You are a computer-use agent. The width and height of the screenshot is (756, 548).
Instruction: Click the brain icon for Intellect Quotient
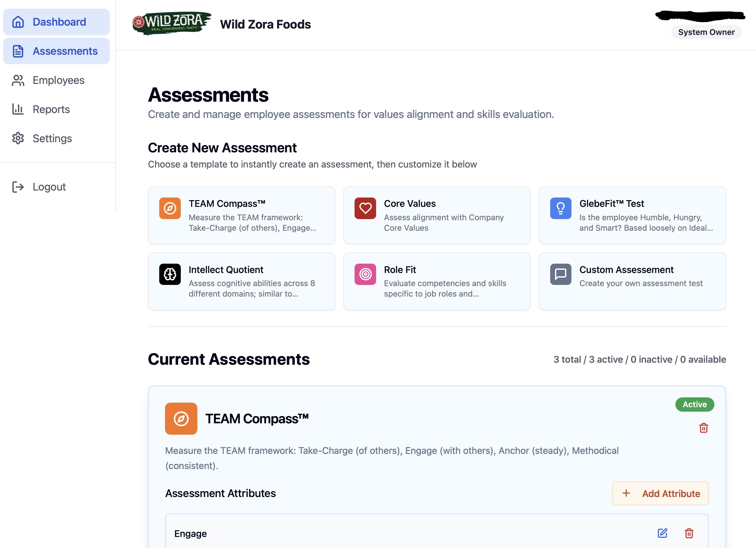170,274
